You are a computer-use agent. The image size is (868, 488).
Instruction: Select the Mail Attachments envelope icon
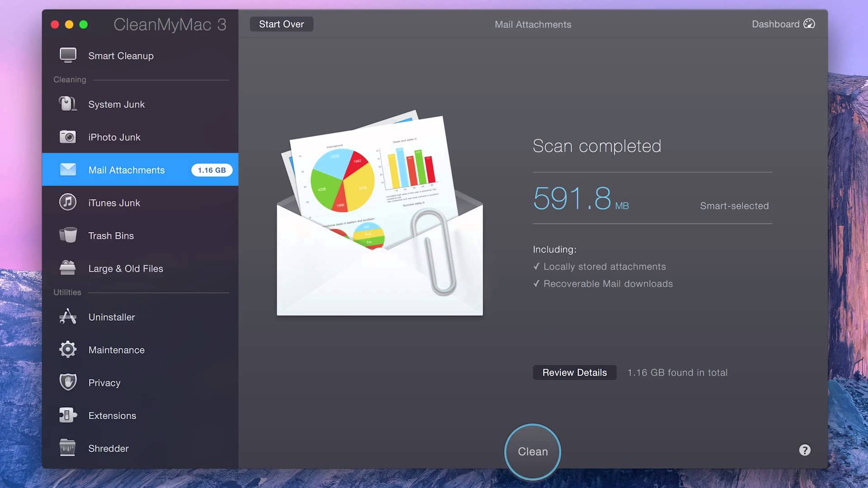pyautogui.click(x=67, y=169)
